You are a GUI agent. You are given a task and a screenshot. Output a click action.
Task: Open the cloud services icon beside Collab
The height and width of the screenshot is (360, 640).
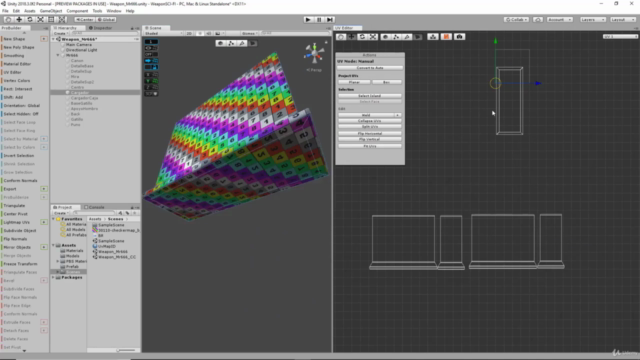point(538,20)
